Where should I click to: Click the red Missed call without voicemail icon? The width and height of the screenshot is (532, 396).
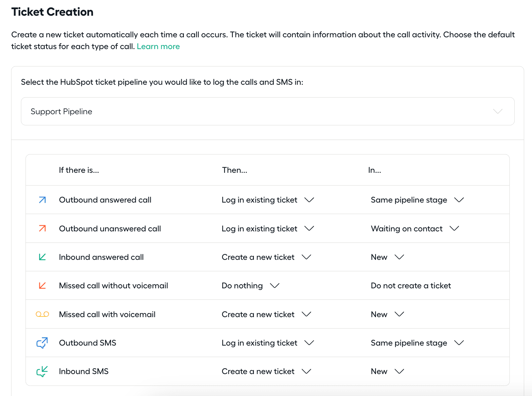pos(42,286)
